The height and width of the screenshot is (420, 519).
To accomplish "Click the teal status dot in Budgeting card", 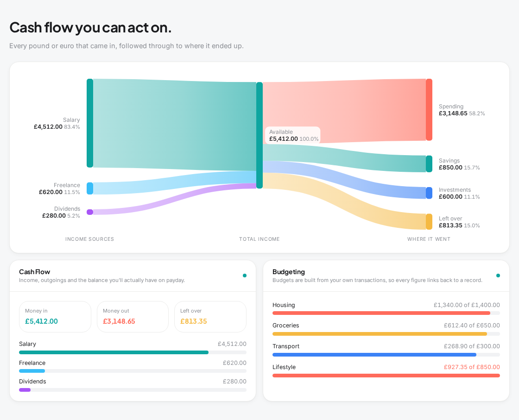I will click(x=498, y=276).
